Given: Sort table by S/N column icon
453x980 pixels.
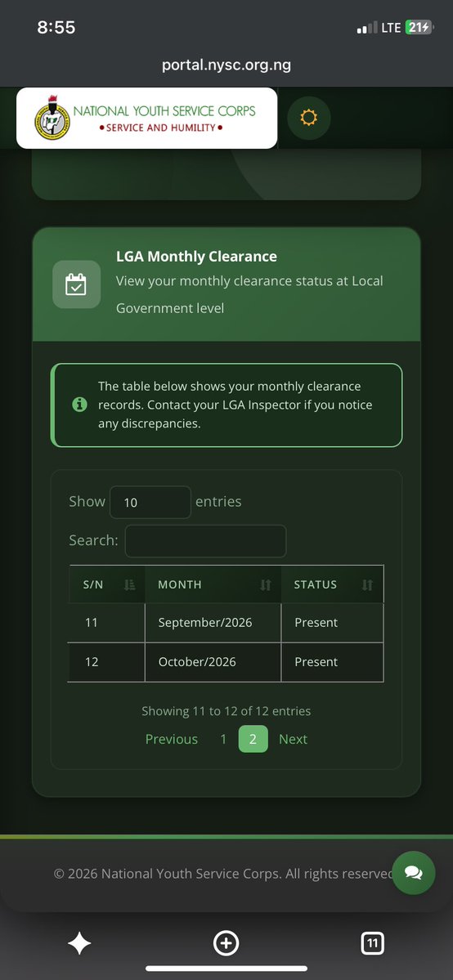Looking at the screenshot, I should pos(129,585).
